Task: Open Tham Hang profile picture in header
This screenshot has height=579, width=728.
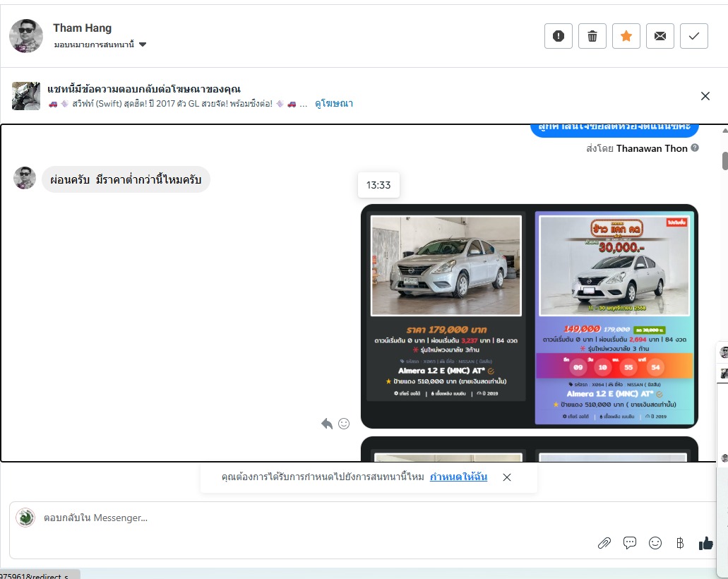Action: pos(26,36)
